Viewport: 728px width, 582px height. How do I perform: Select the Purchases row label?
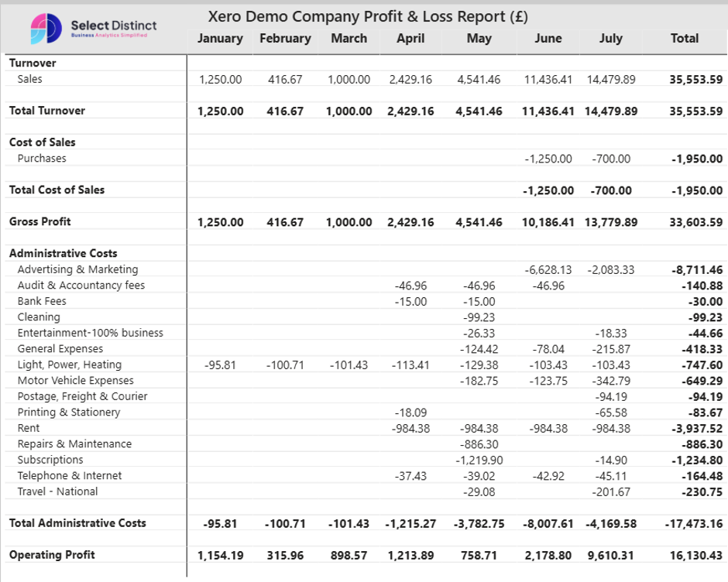(42, 158)
